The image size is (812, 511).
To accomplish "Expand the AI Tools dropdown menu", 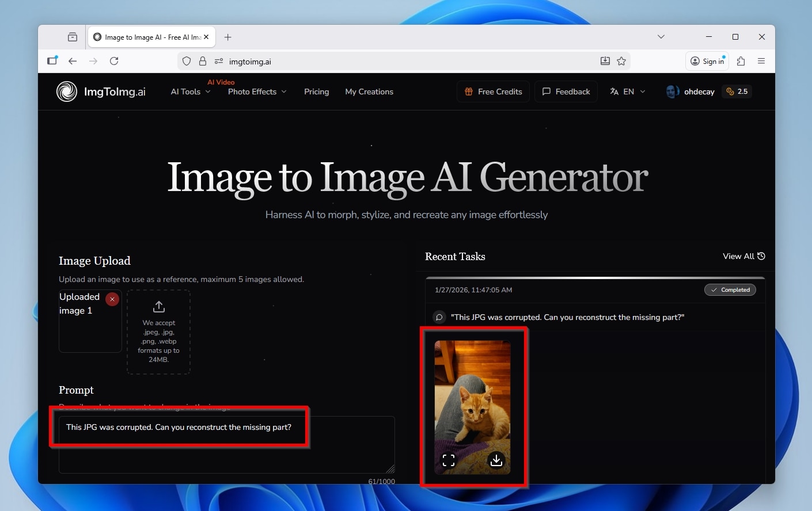I will pyautogui.click(x=191, y=92).
